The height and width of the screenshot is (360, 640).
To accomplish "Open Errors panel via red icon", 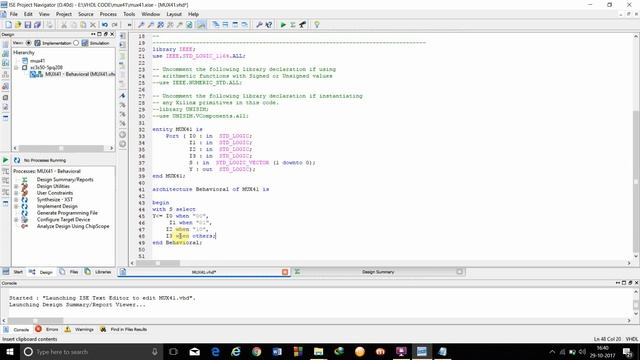I will pos(38,329).
